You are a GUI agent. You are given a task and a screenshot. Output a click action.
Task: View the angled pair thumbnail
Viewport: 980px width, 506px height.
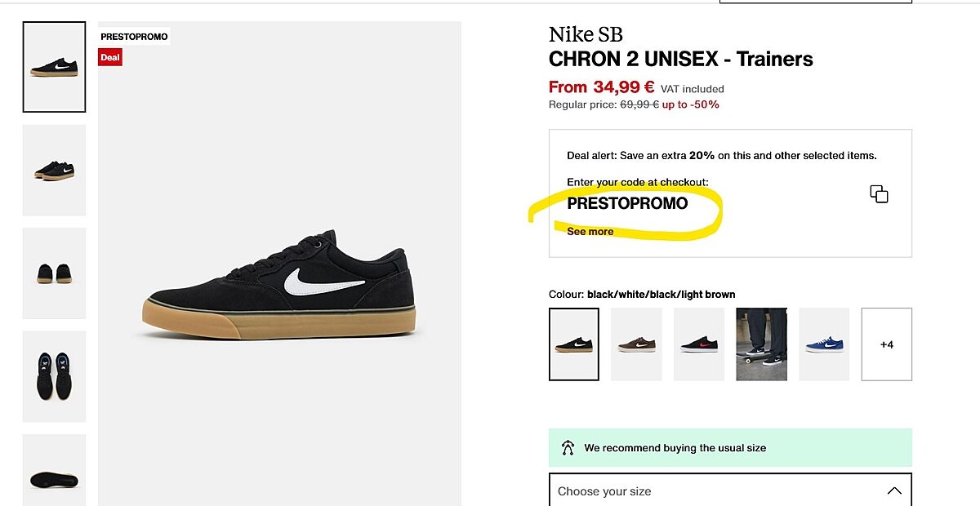click(54, 170)
